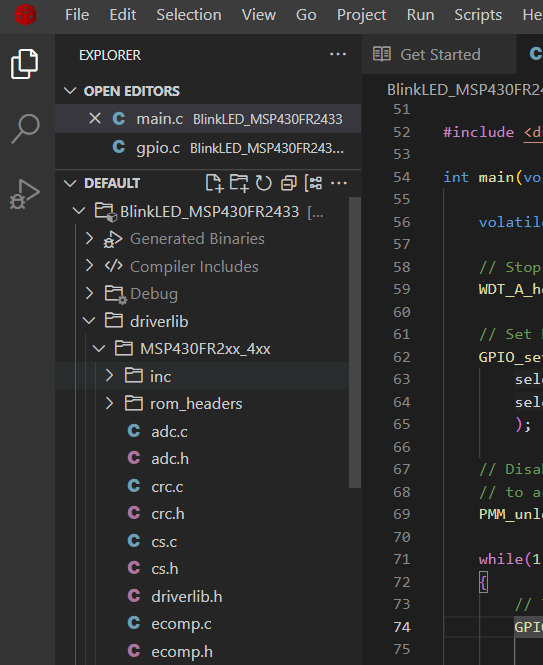This screenshot has width=543, height=665.
Task: Click the #include directive on line 52
Action: (478, 132)
